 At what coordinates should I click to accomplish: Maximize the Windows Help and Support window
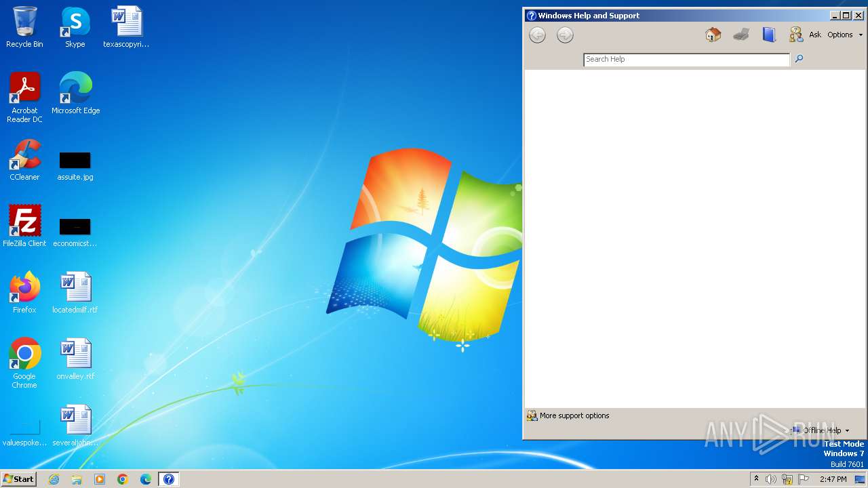click(846, 16)
